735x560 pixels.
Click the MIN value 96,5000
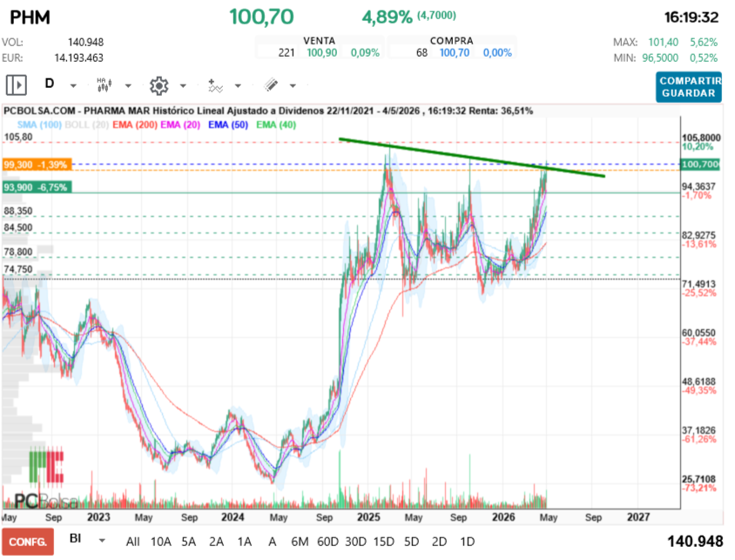660,57
